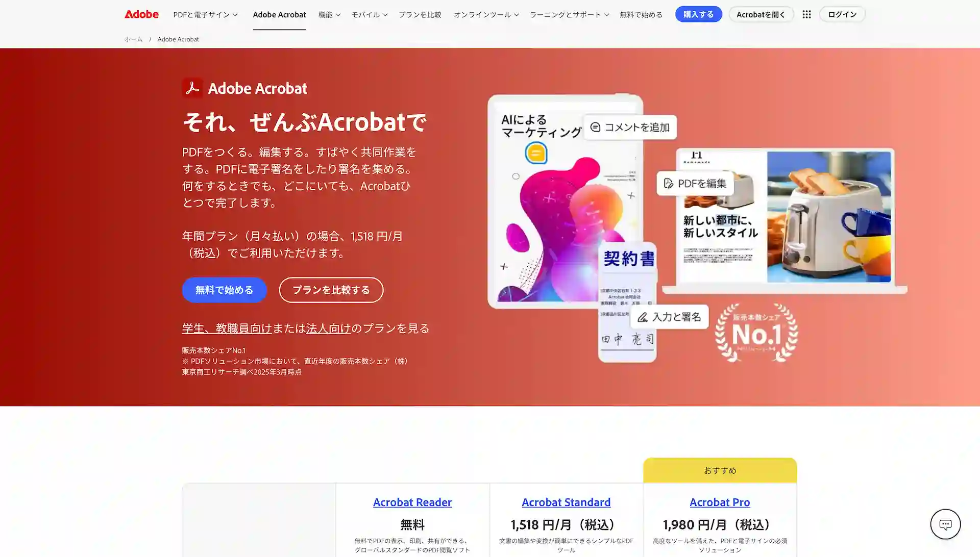Click the プランを比較する outlined button
This screenshot has width=980, height=557.
point(331,290)
